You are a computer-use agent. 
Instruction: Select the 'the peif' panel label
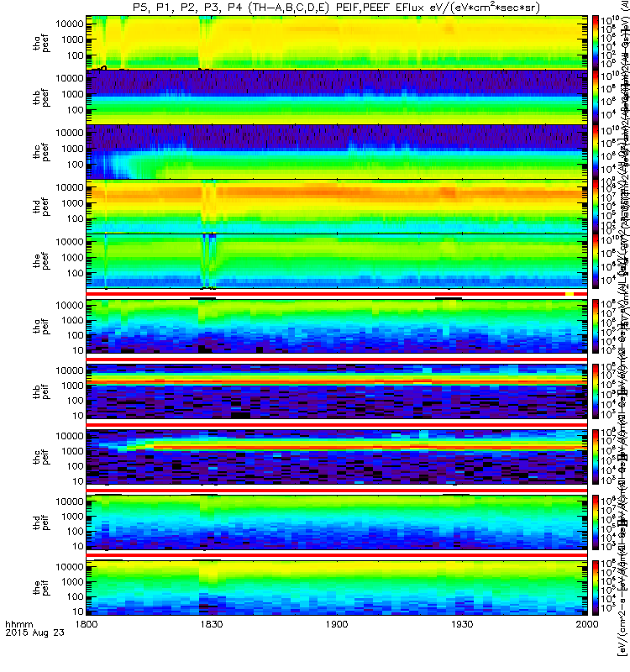click(x=41, y=587)
